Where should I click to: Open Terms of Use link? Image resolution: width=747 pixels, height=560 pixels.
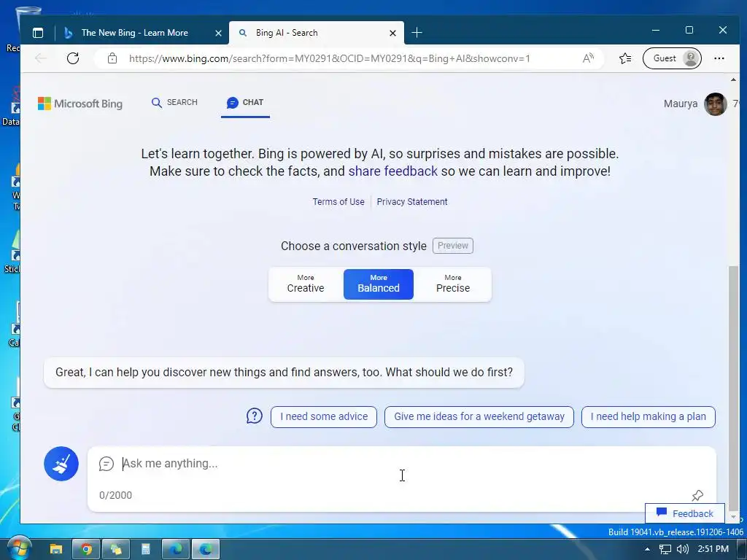(338, 201)
